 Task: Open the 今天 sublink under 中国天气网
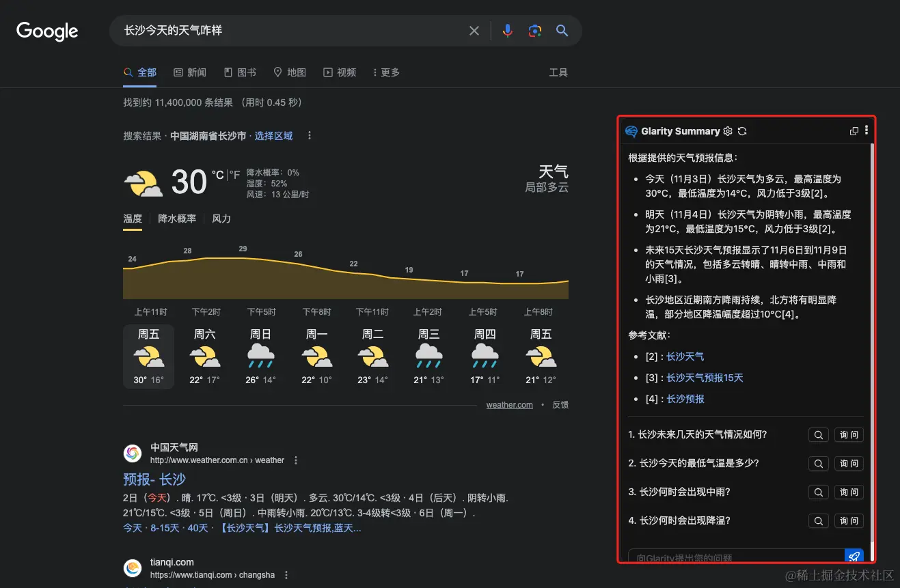tap(133, 528)
